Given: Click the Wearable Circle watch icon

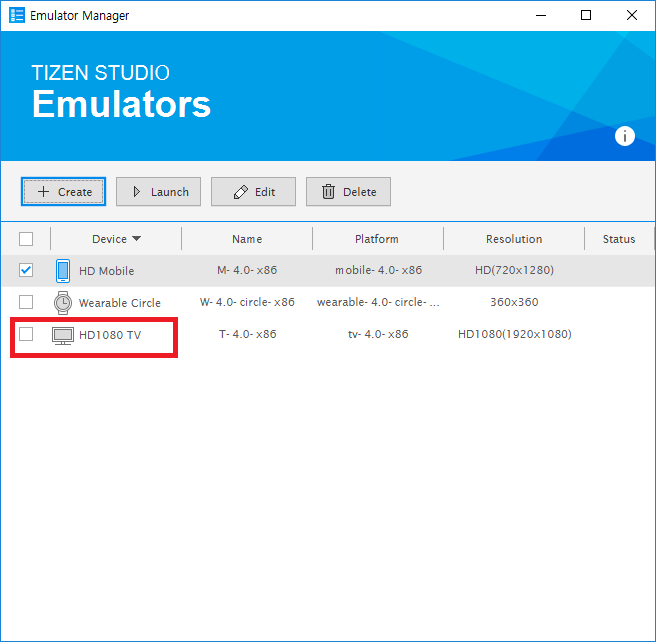Looking at the screenshot, I should [63, 303].
